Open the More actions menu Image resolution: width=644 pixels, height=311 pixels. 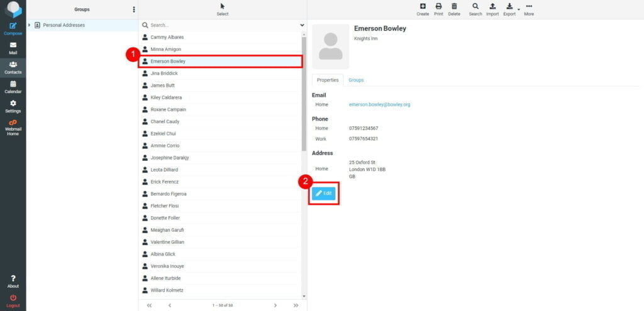pos(529,9)
